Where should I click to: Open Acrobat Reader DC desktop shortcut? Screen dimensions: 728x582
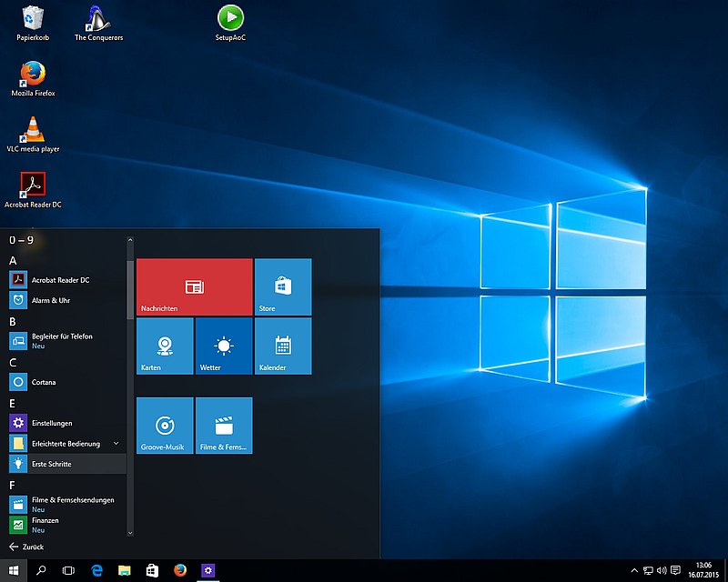coord(33,190)
